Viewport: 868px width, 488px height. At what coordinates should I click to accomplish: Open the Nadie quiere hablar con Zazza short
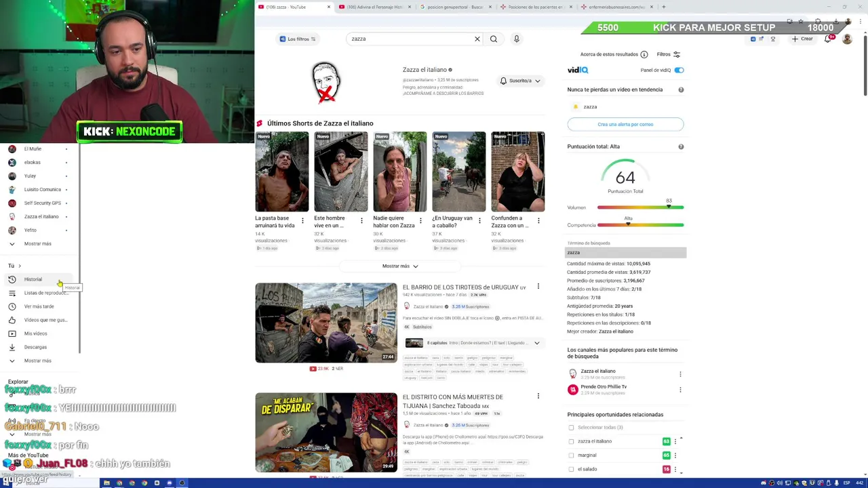pyautogui.click(x=400, y=172)
